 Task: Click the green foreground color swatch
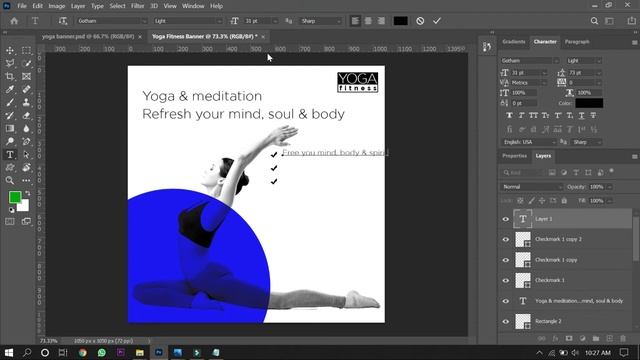(x=15, y=198)
